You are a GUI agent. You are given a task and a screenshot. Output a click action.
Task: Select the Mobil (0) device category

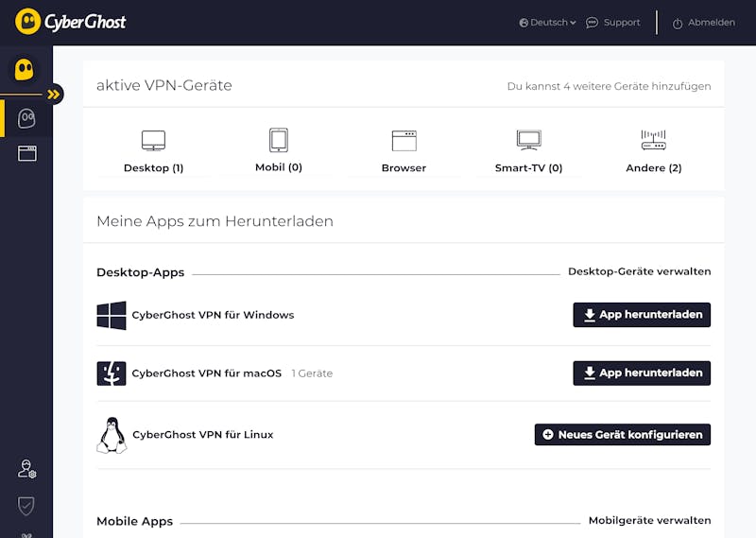pyautogui.click(x=279, y=150)
